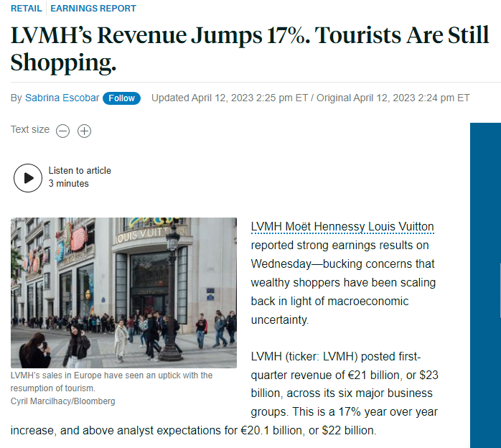Viewport: 501px width, 448px height.
Task: Click the 'Listen to article' label
Action: coord(80,171)
